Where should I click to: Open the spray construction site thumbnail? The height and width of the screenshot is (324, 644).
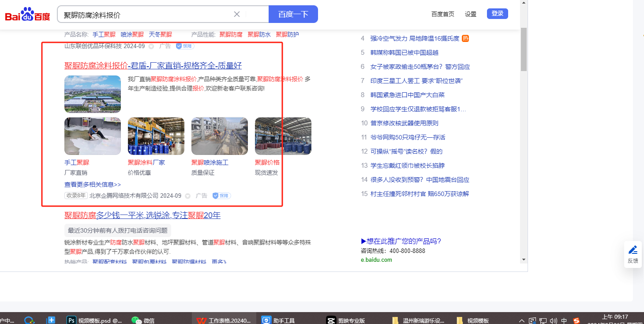coord(220,136)
